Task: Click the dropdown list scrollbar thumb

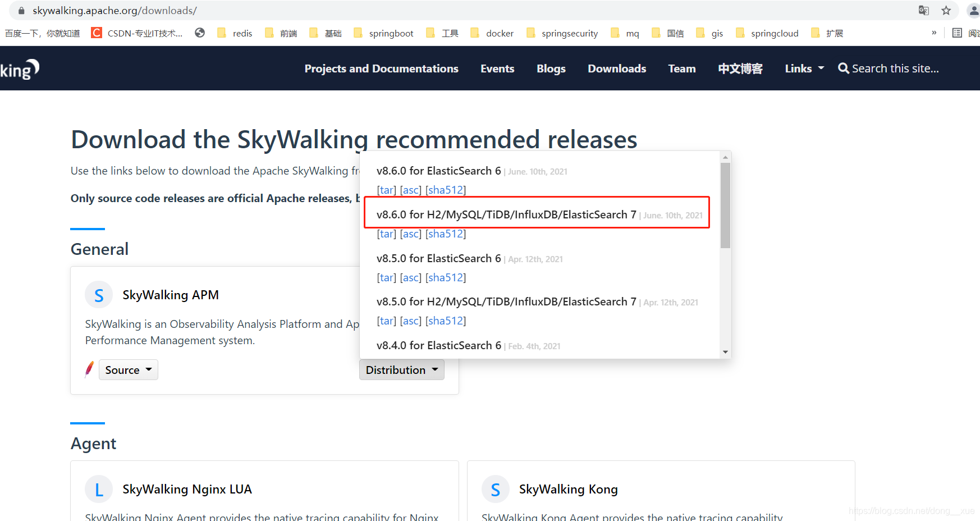Action: click(x=725, y=205)
